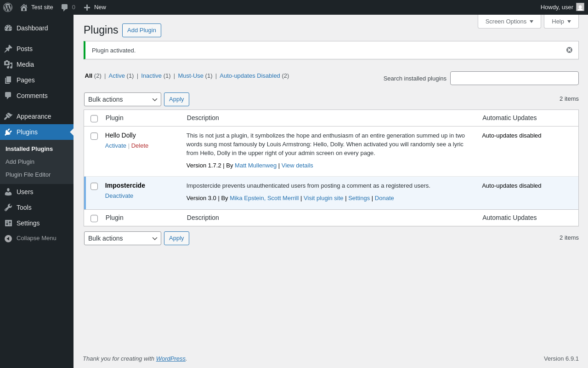Deactivate the Impostercide plugin
The width and height of the screenshot is (588, 368).
point(119,196)
